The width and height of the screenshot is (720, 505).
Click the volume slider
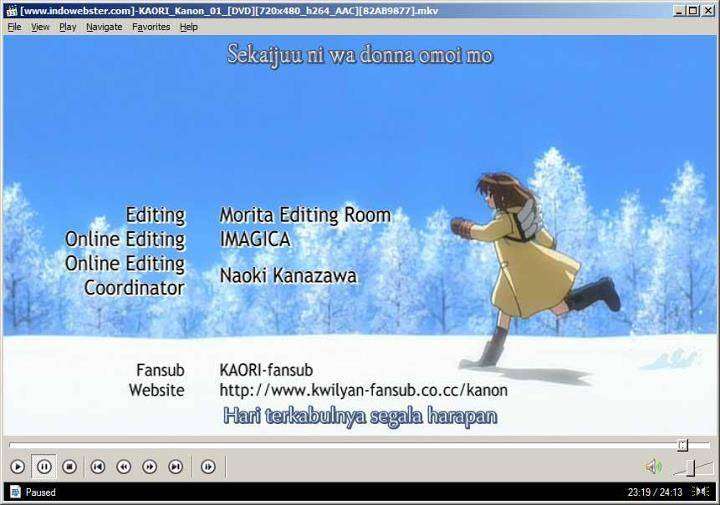(x=688, y=468)
